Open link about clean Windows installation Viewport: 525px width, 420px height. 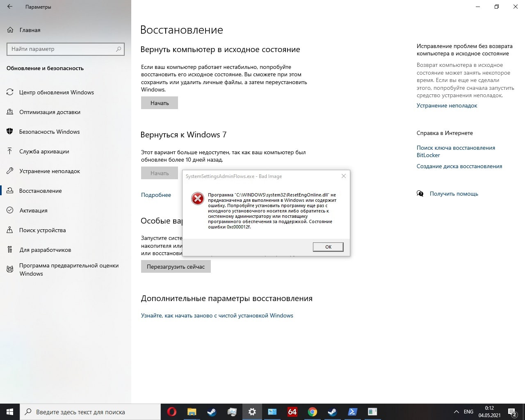pyautogui.click(x=217, y=315)
